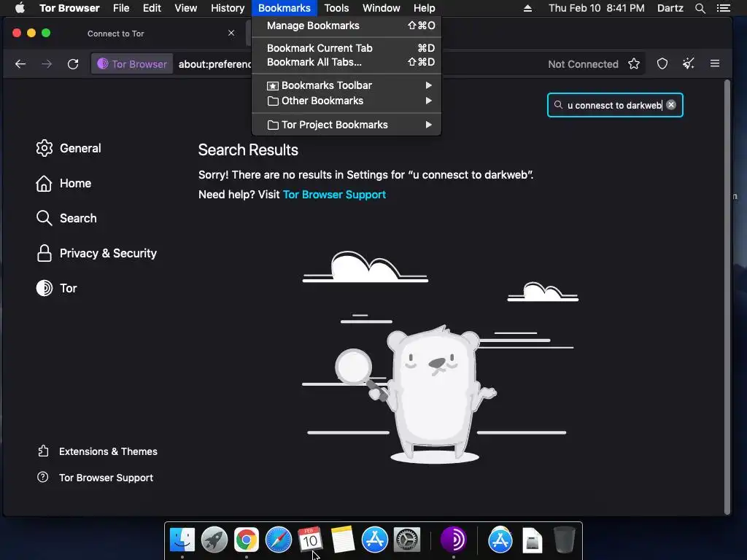
Task: Open Spotlight search in menu bar
Action: [x=700, y=8]
